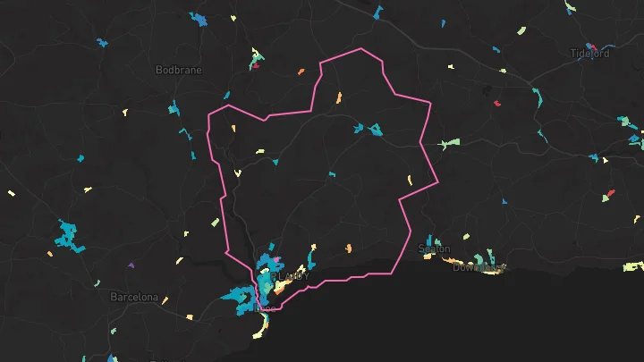Select the Looe town label
Viewport: 644px width, 362px height.
265,308
